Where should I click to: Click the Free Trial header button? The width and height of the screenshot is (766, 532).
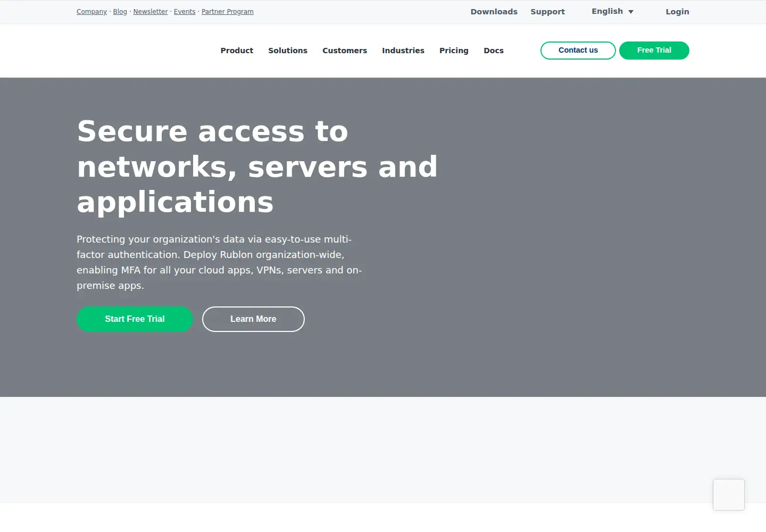654,51
